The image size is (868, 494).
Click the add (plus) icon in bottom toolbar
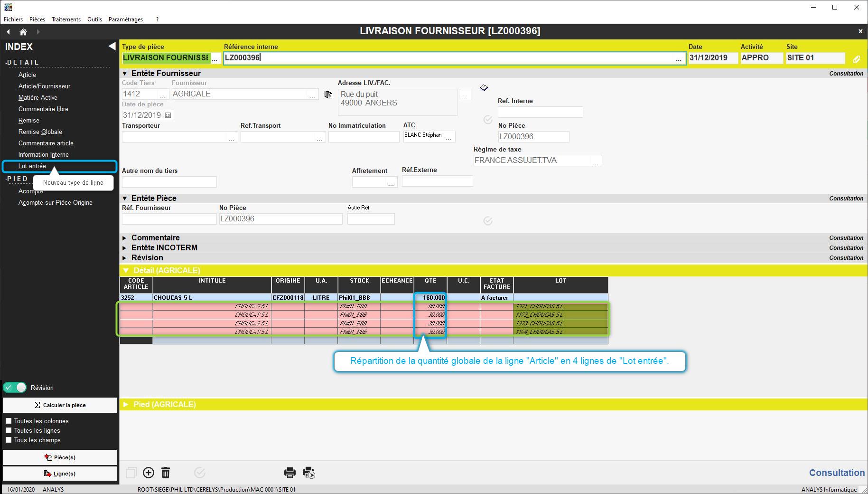coord(149,473)
